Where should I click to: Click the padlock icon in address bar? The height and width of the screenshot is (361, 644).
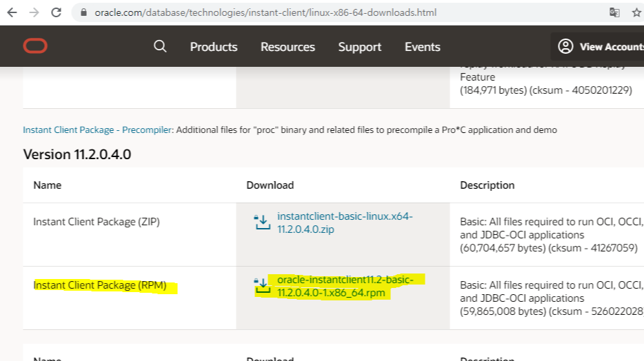click(84, 12)
